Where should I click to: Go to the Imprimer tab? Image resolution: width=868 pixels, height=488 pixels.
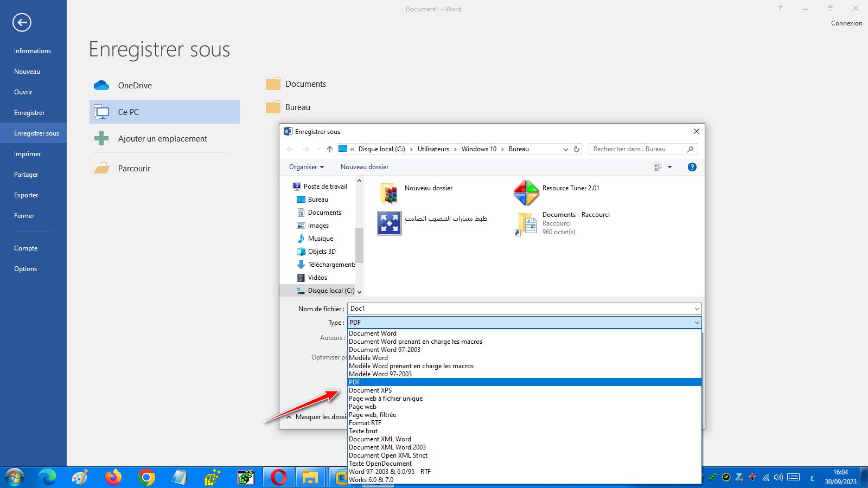33,154
